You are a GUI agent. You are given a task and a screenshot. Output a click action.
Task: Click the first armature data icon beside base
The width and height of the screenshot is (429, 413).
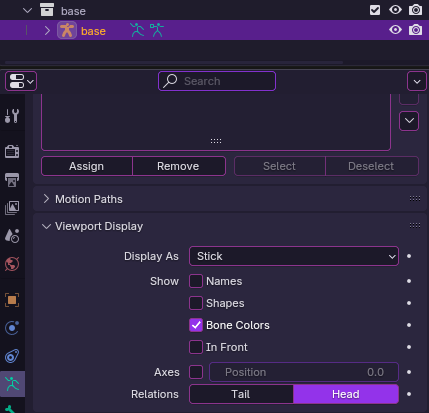pyautogui.click(x=137, y=30)
